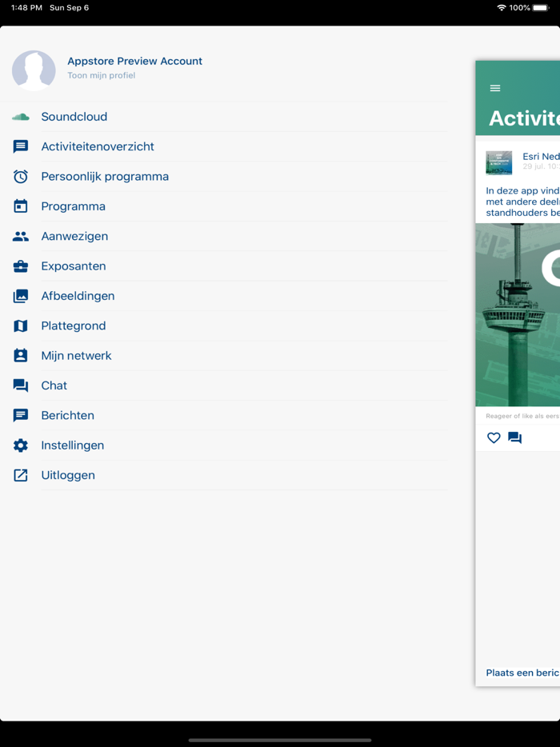This screenshot has width=560, height=747.
Task: Tap the message icon next to Berichten
Action: 21,415
